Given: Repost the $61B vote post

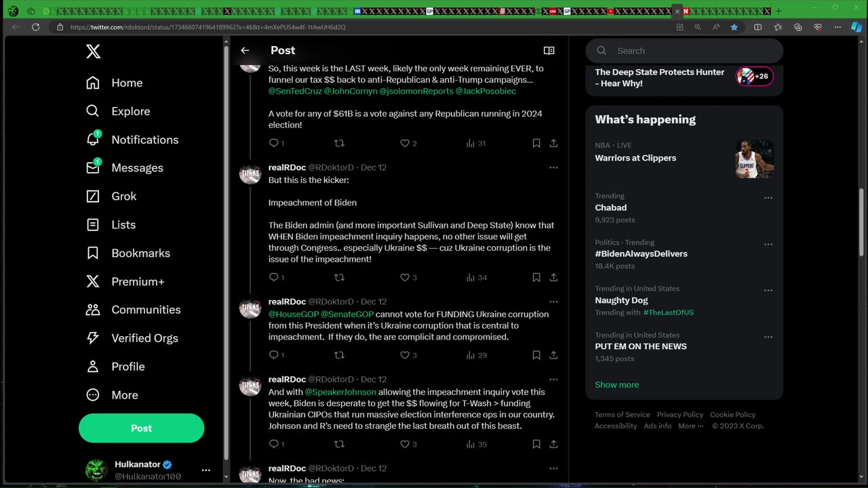Looking at the screenshot, I should coord(339,143).
